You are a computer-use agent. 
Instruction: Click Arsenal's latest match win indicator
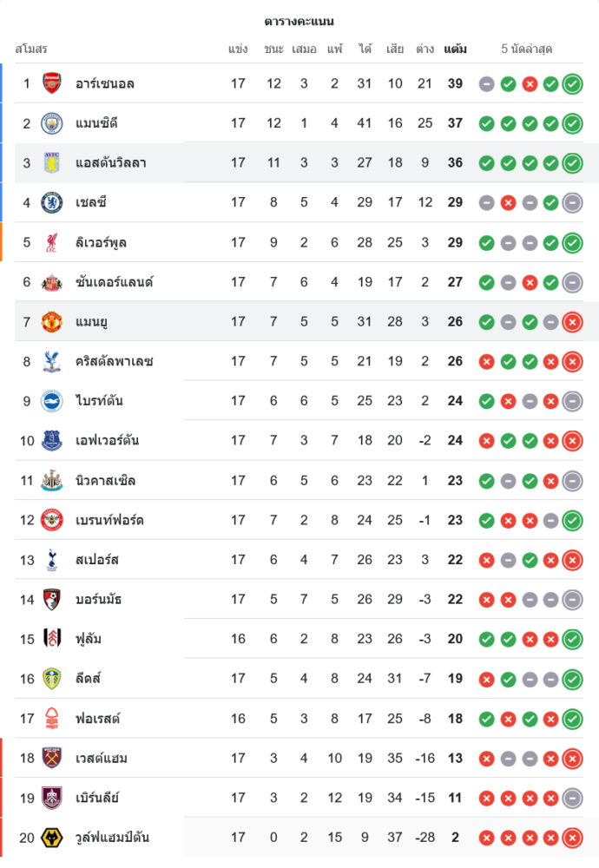572,84
